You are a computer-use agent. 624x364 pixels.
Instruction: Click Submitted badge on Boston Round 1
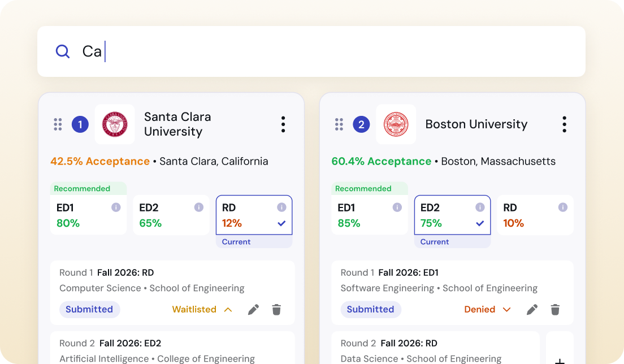point(370,309)
